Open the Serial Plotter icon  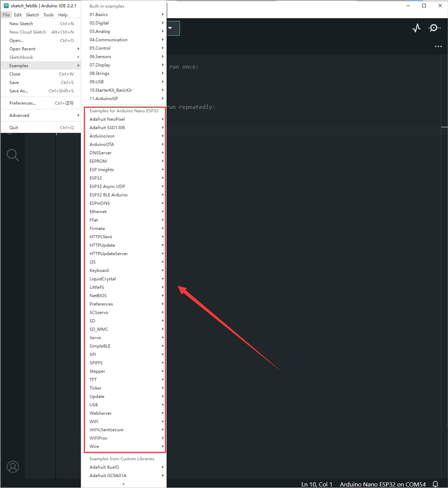coord(416,28)
